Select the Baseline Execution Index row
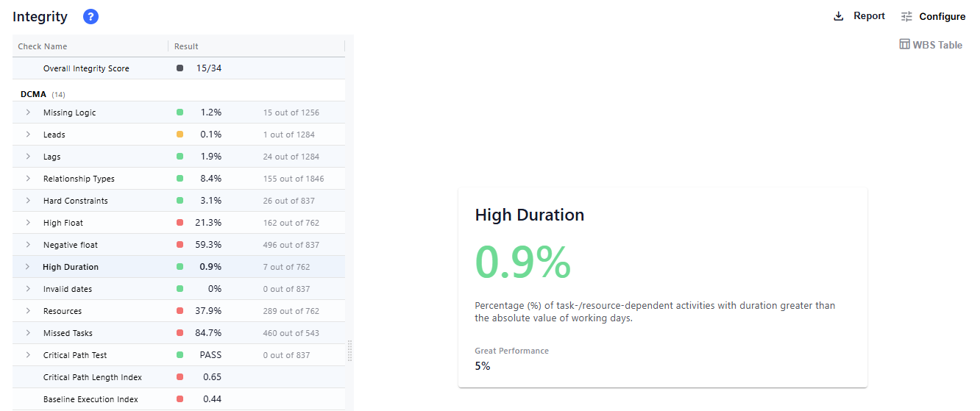This screenshot has width=980, height=411. coord(90,399)
